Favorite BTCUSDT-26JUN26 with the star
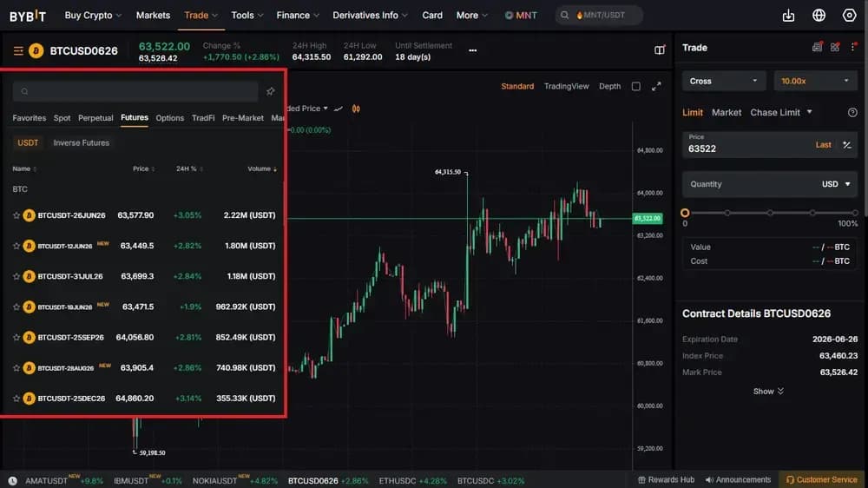 (16, 215)
